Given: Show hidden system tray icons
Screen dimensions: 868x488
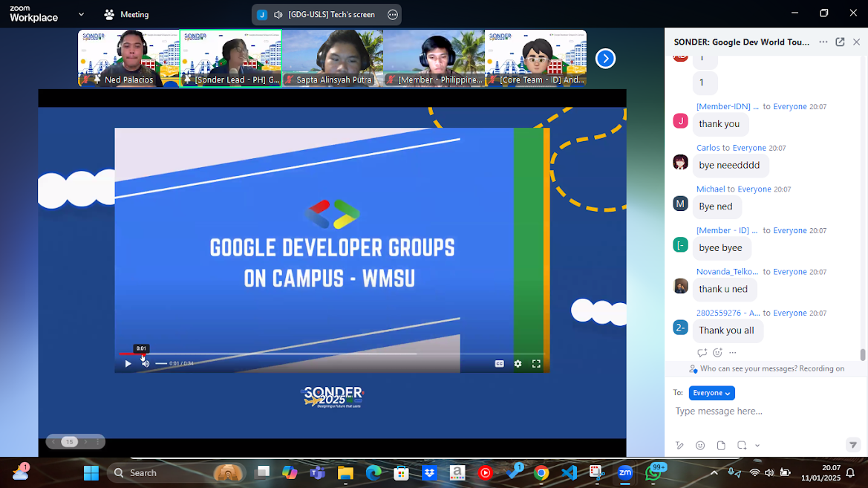Looking at the screenshot, I should (714, 473).
